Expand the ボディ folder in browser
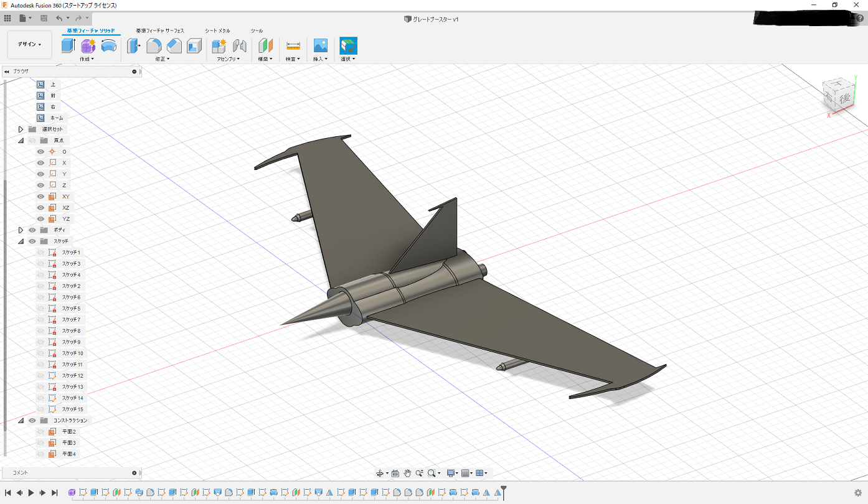The height and width of the screenshot is (504, 868). pos(21,230)
